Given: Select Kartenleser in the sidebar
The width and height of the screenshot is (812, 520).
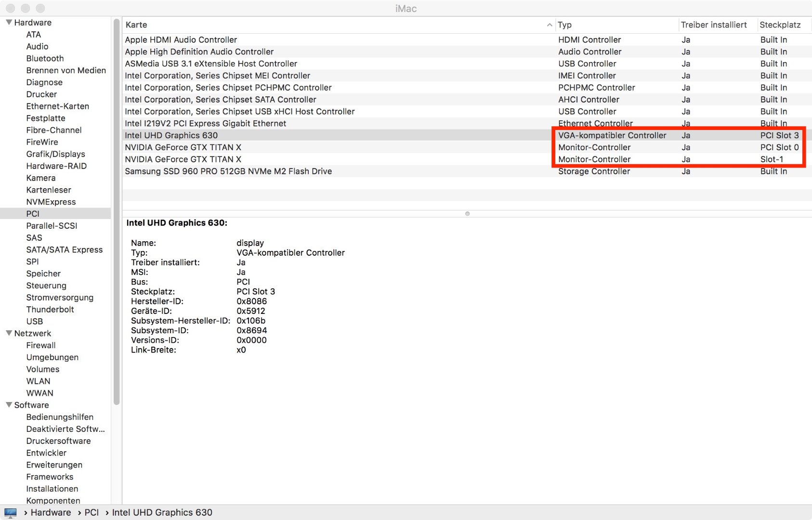Looking at the screenshot, I should click(x=49, y=190).
